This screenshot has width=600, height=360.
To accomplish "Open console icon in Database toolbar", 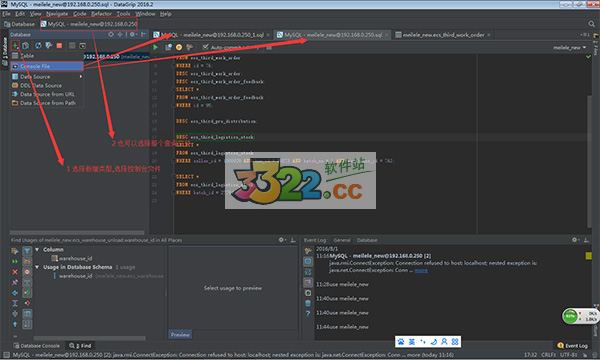I will click(x=82, y=46).
